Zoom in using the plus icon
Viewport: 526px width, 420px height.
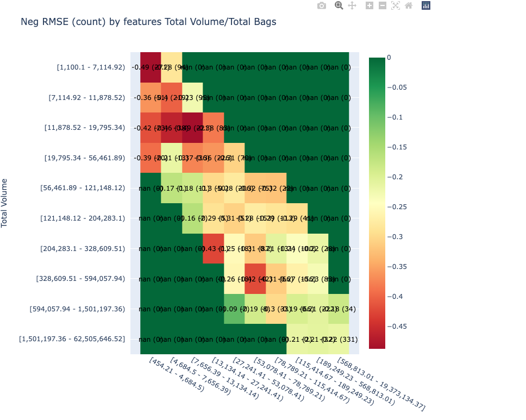368,5
